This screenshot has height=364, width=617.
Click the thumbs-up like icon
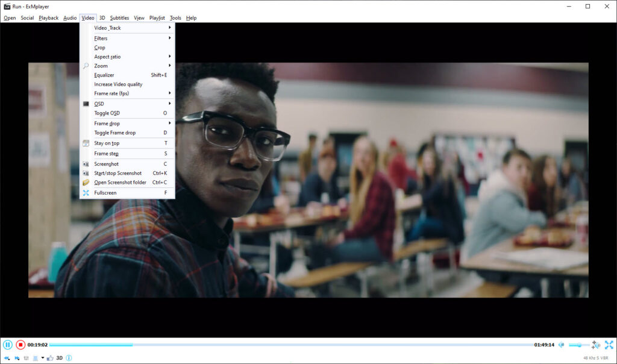50,358
